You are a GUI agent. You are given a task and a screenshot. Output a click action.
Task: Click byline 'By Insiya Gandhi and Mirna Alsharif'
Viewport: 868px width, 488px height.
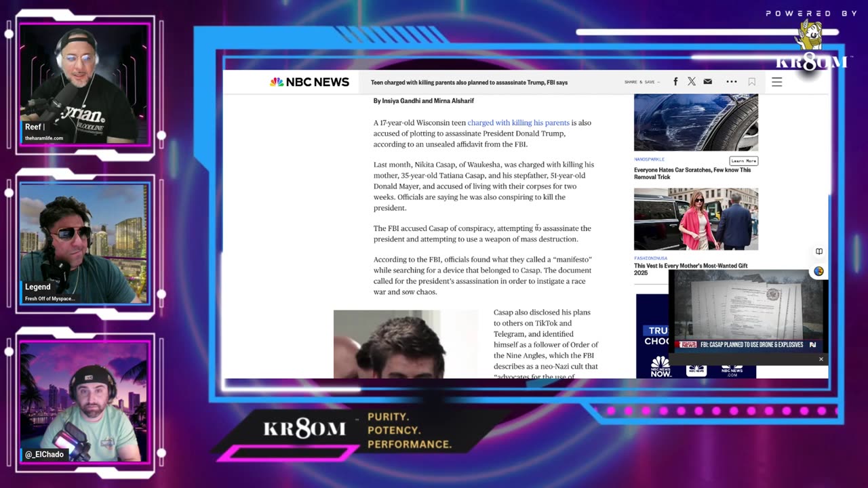tap(424, 101)
